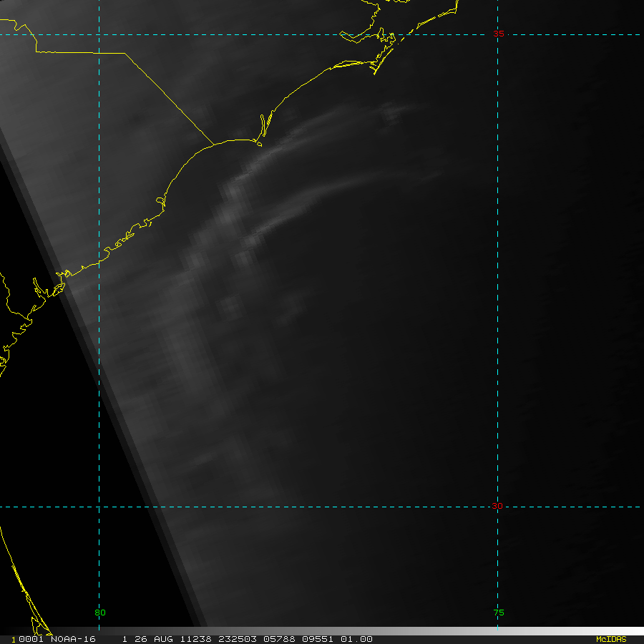Click the 26 AUG date text
The width and height of the screenshot is (644, 644).
pyautogui.click(x=154, y=639)
